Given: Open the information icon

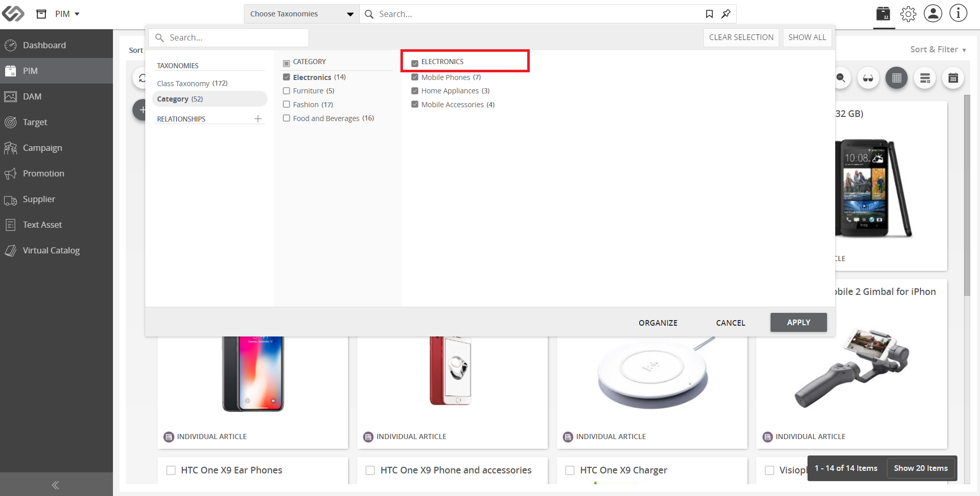Looking at the screenshot, I should (958, 13).
